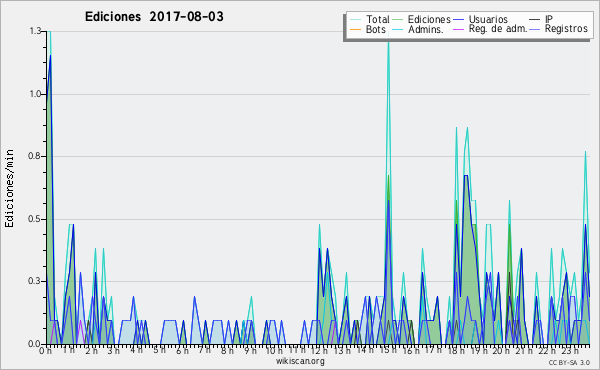Click the 0.8 y-axis value

pyautogui.click(x=35, y=156)
